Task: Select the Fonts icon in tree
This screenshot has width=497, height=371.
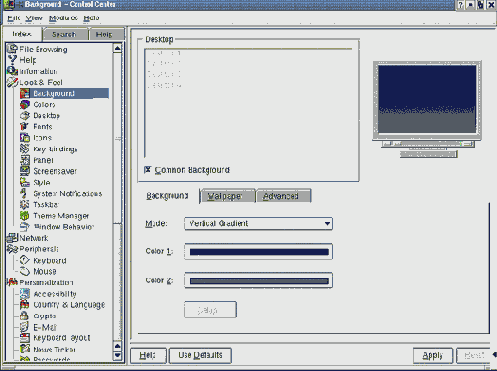Action: point(25,127)
